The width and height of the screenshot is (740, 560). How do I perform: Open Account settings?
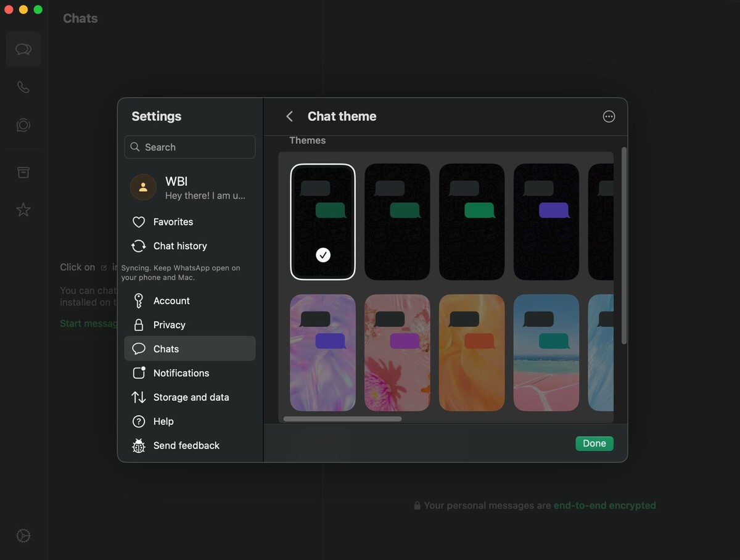tap(190, 301)
